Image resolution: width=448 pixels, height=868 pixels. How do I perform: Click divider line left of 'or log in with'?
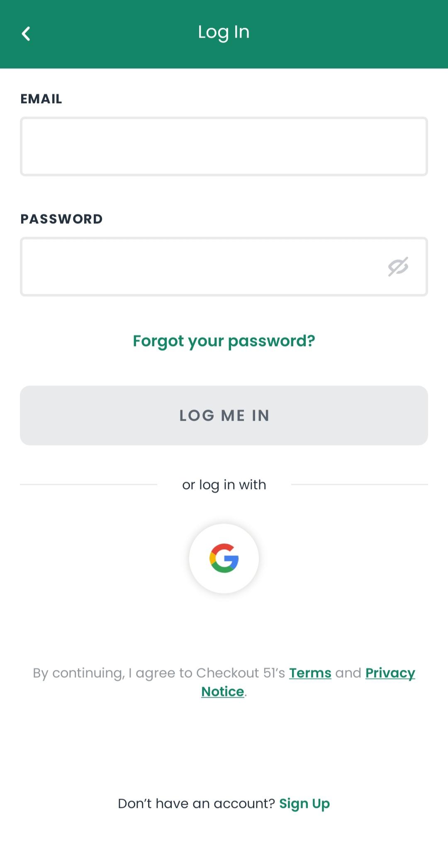(x=88, y=484)
